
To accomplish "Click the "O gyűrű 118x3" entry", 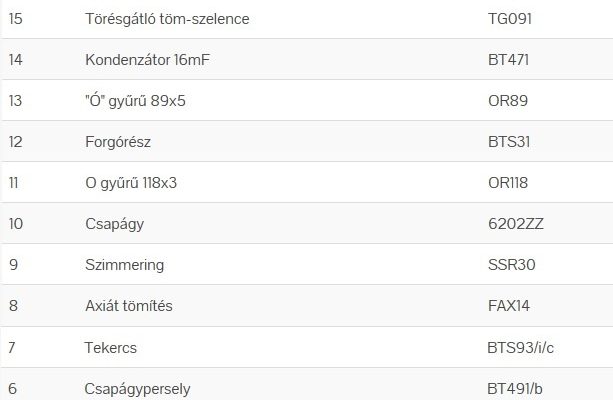I will [138, 183].
